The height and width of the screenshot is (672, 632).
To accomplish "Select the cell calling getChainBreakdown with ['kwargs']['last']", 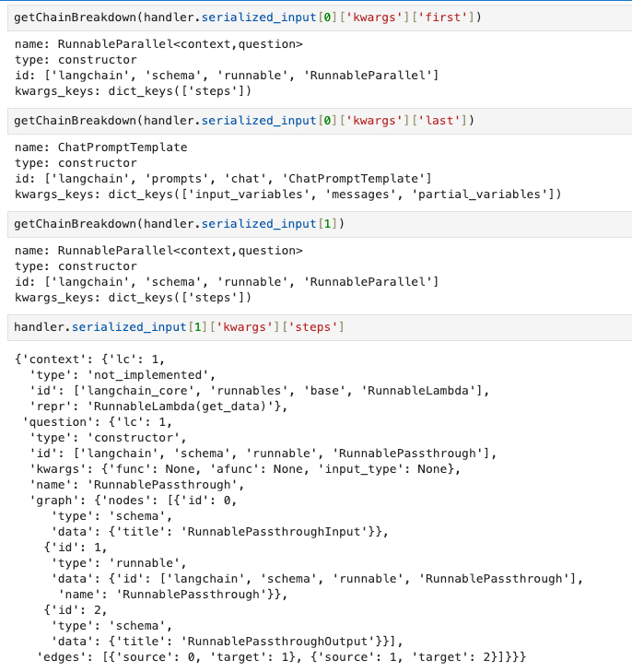I will 243,121.
